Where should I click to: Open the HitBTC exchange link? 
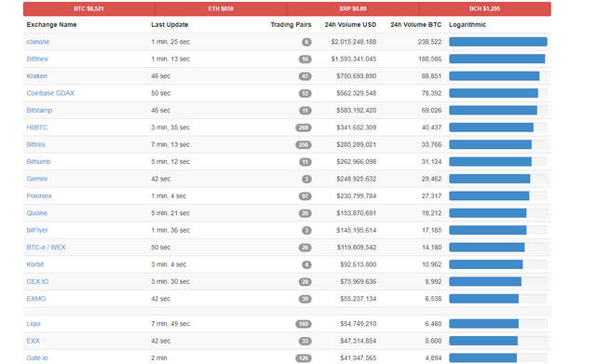coord(37,128)
